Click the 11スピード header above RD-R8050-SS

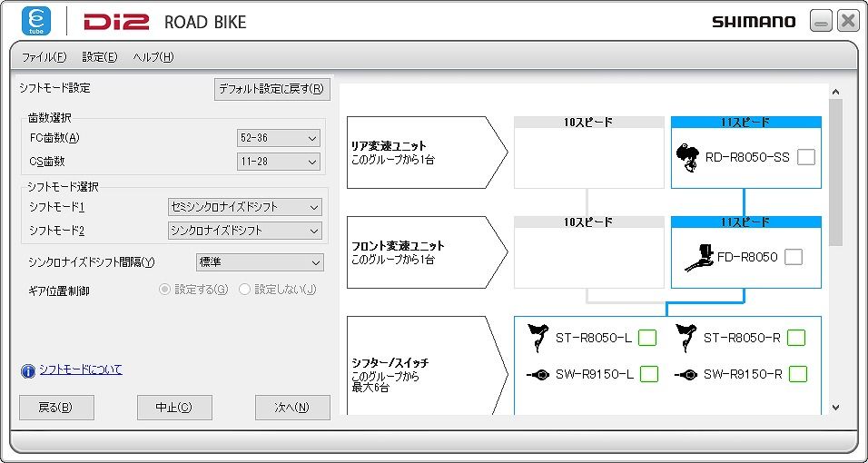[745, 123]
